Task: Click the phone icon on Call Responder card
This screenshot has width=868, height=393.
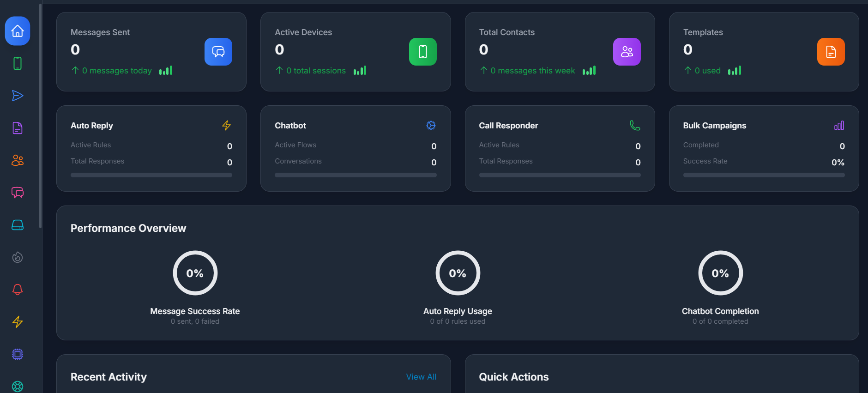Action: 635,126
